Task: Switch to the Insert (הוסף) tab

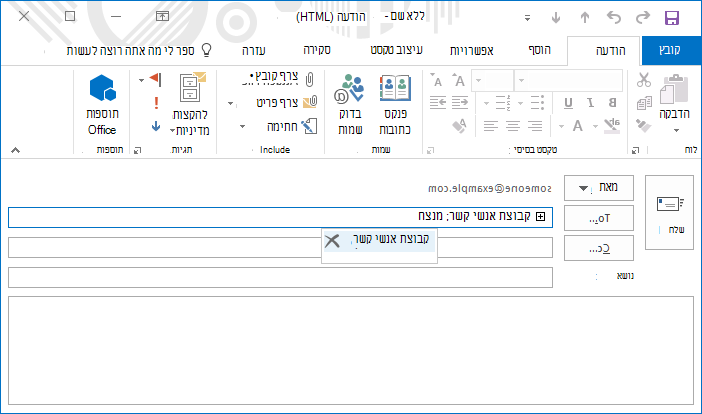Action: (539, 50)
